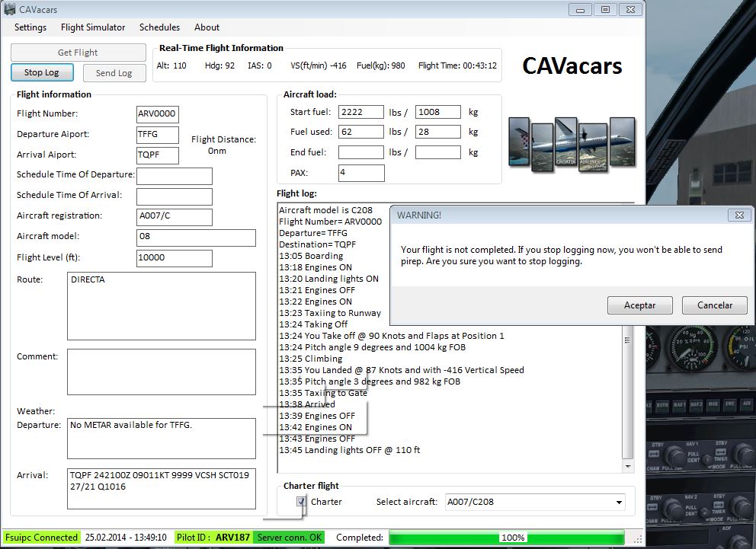The image size is (756, 549).
Task: Click the End fuel lbs field
Action: tap(361, 152)
